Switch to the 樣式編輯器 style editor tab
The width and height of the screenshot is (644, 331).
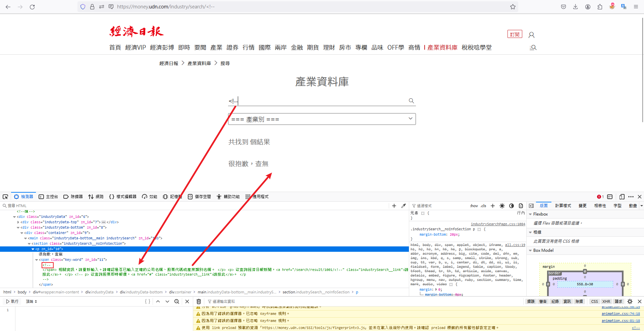tap(123, 197)
